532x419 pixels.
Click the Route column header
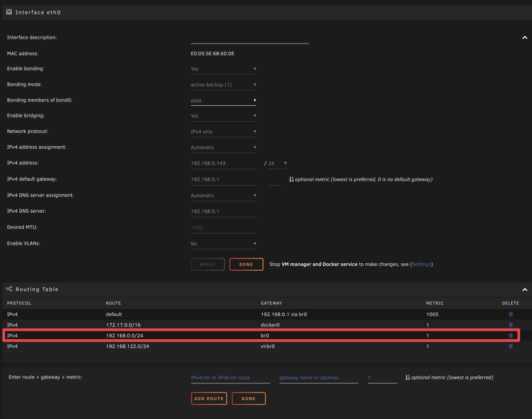113,303
